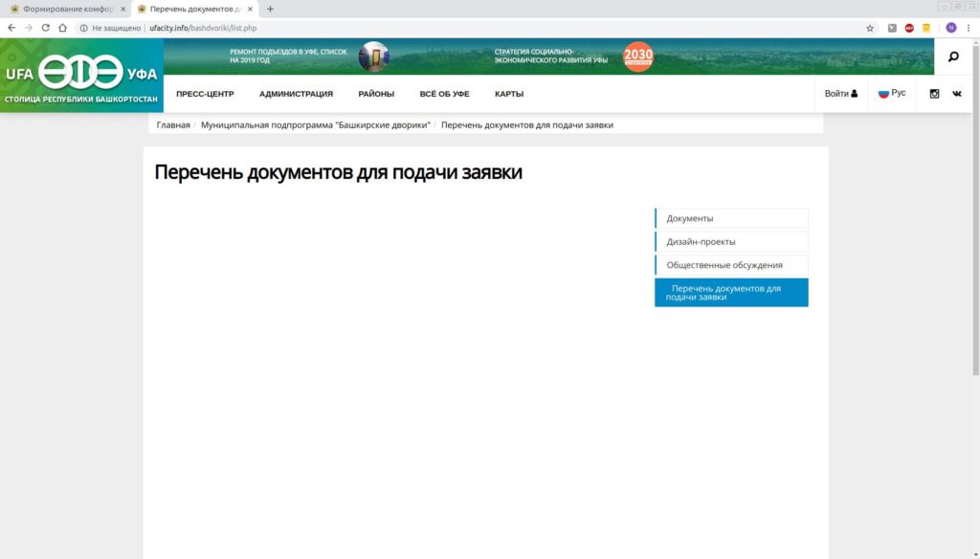Open the Chrome profile avatar
Viewport: 980px width, 559px height.
coord(950,28)
